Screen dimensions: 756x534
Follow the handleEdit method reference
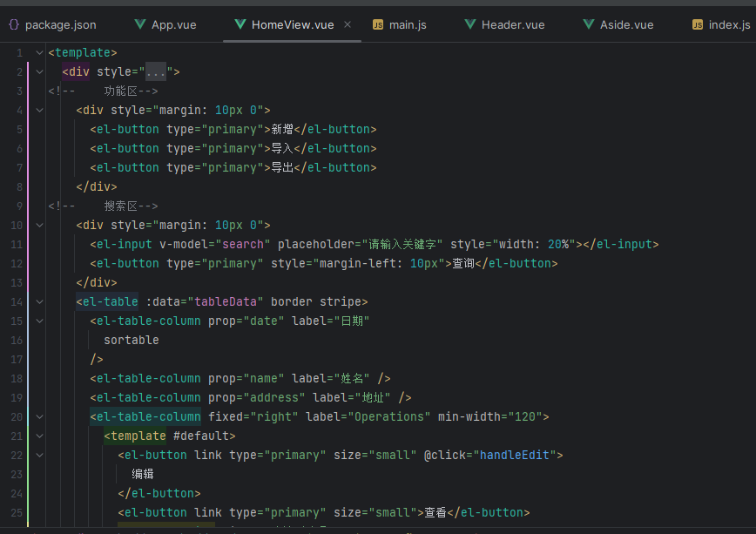click(517, 456)
